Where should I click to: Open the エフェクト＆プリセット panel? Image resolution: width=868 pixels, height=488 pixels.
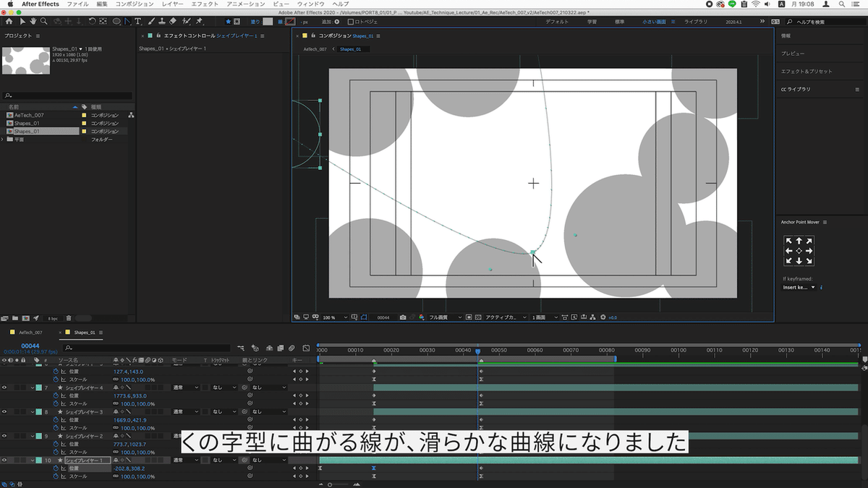807,72
